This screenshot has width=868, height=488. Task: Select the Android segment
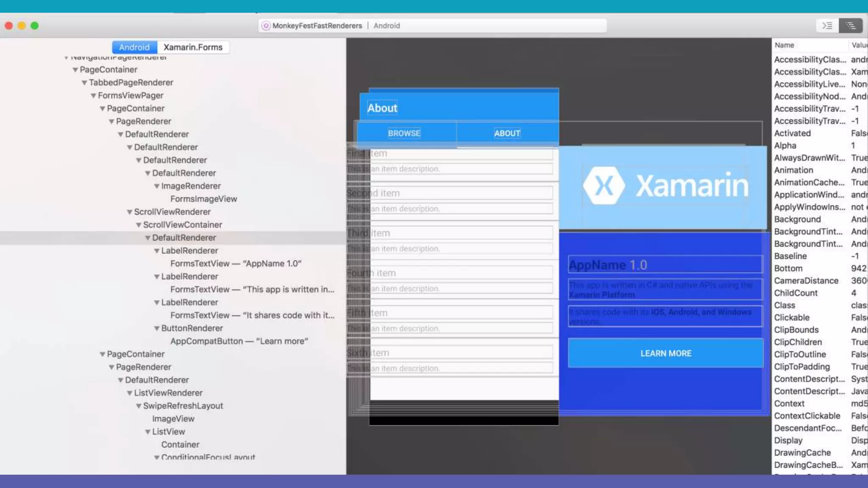coord(134,47)
